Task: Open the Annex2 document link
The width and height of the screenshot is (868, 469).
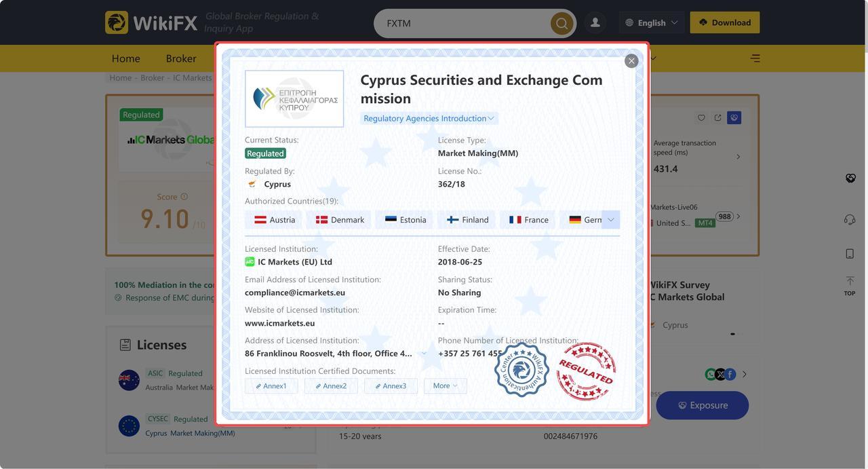Action: pos(331,386)
